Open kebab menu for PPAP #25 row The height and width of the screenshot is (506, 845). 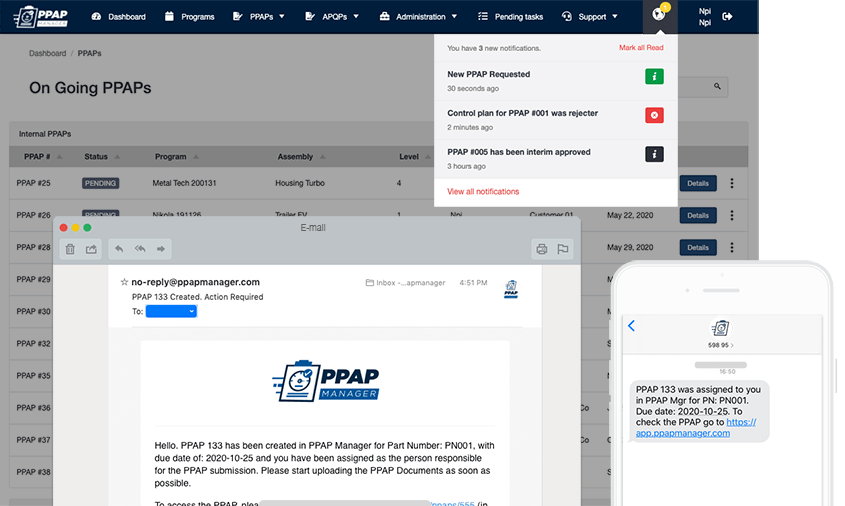pyautogui.click(x=732, y=183)
